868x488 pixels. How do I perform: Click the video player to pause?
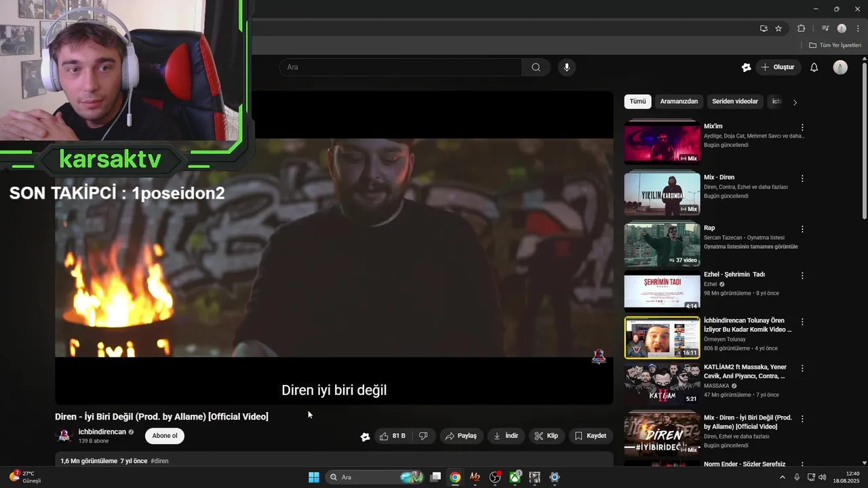334,247
